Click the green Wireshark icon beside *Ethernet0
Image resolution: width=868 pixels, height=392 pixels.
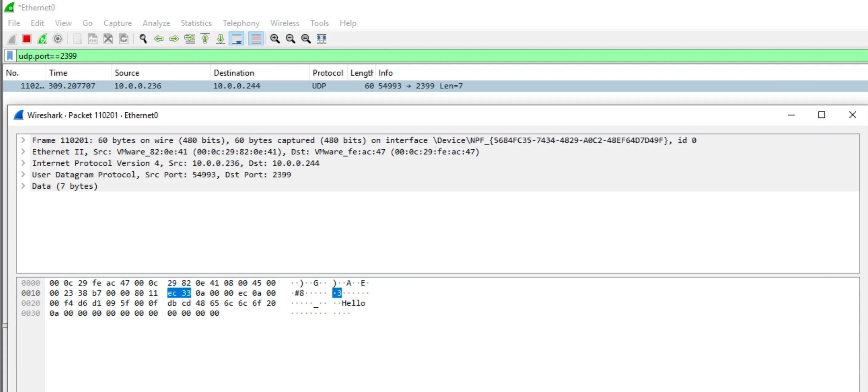coord(10,7)
